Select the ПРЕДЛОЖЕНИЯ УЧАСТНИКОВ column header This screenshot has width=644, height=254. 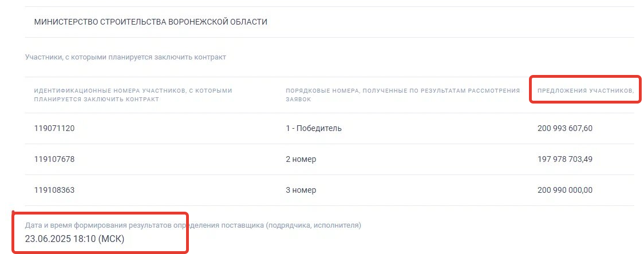coord(585,90)
